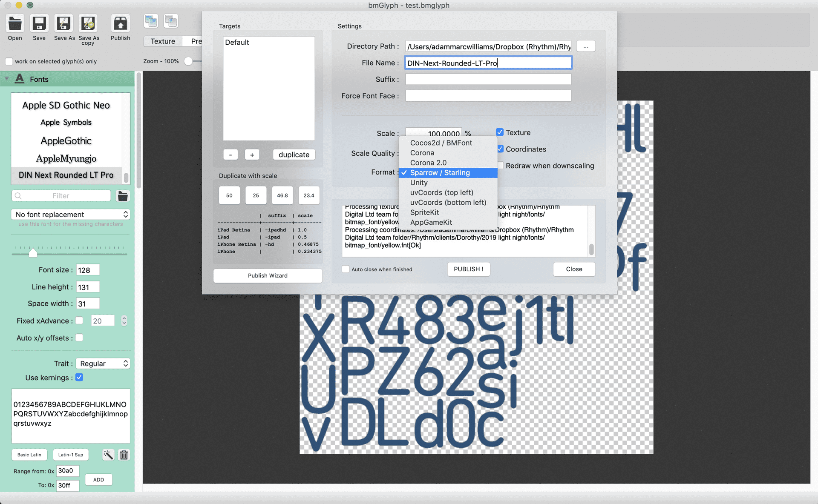Click the second overlapping-windows icon above Preview tab
Viewport: 818px width, 504px height.
171,21
